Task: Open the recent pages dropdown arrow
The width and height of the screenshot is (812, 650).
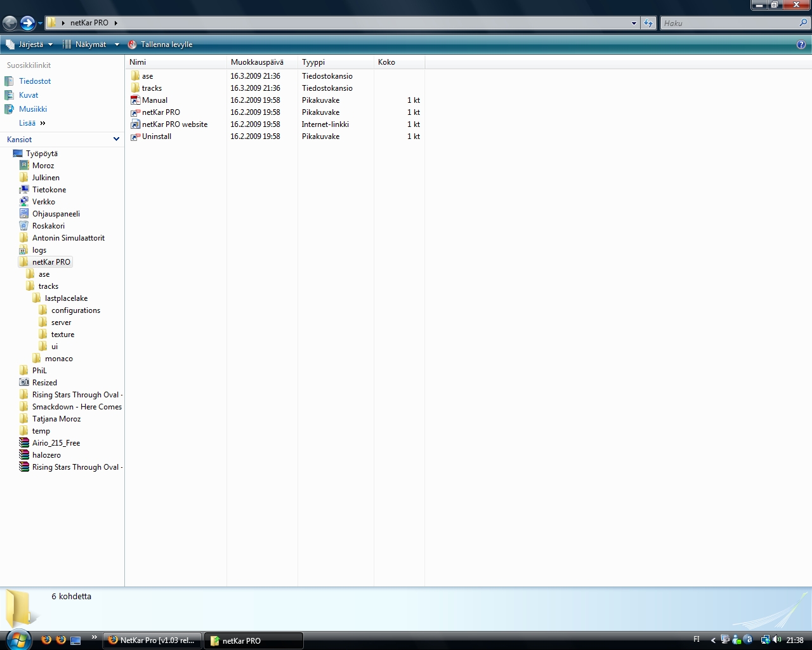Action: click(x=40, y=23)
